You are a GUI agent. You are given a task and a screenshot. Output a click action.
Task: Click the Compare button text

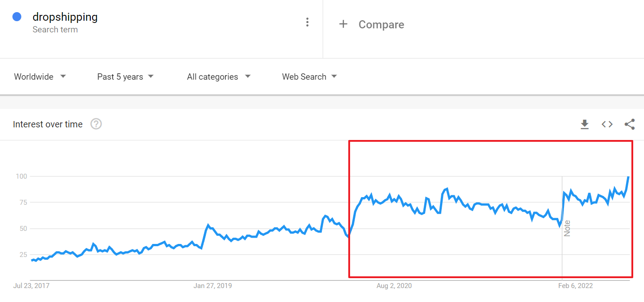coord(381,25)
